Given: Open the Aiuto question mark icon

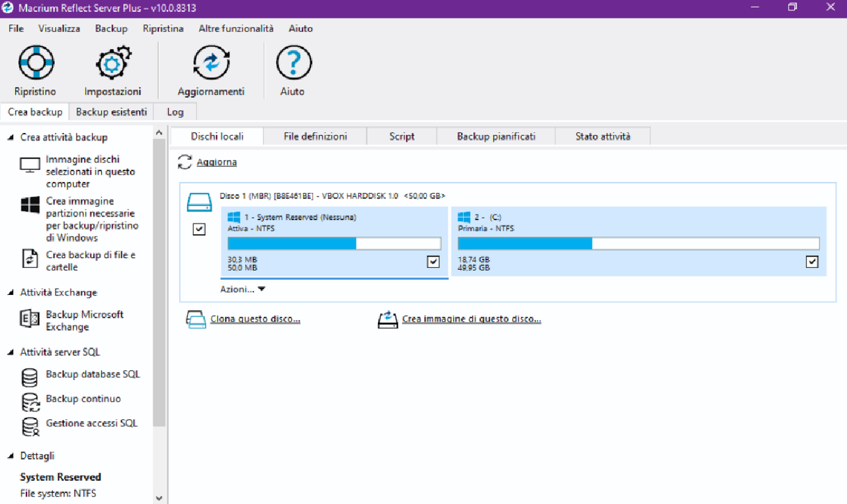Looking at the screenshot, I should coord(293,63).
